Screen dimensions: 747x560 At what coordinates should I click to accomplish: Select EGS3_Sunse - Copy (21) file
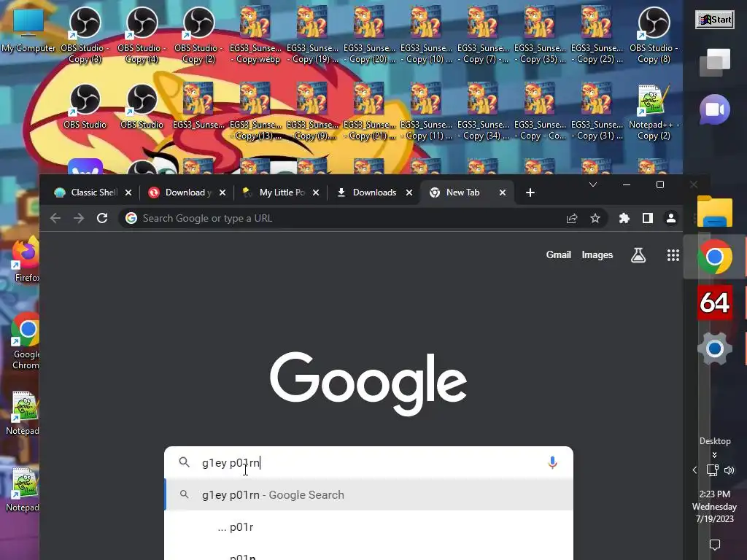[x=369, y=112]
